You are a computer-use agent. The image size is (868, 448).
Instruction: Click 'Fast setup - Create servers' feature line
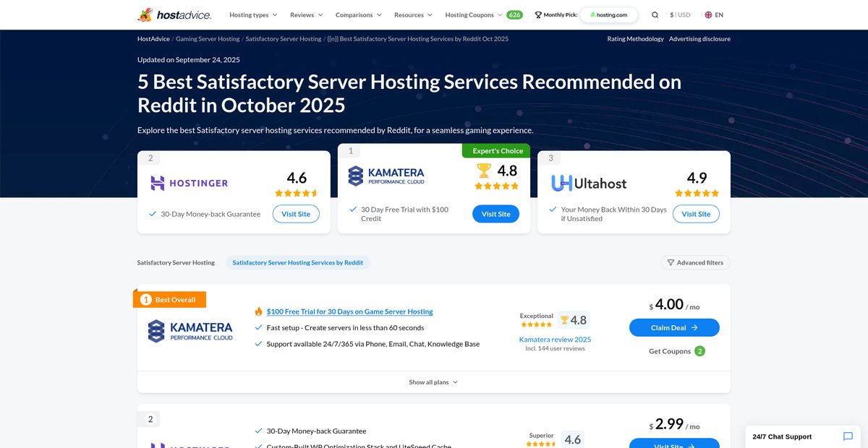tap(345, 327)
